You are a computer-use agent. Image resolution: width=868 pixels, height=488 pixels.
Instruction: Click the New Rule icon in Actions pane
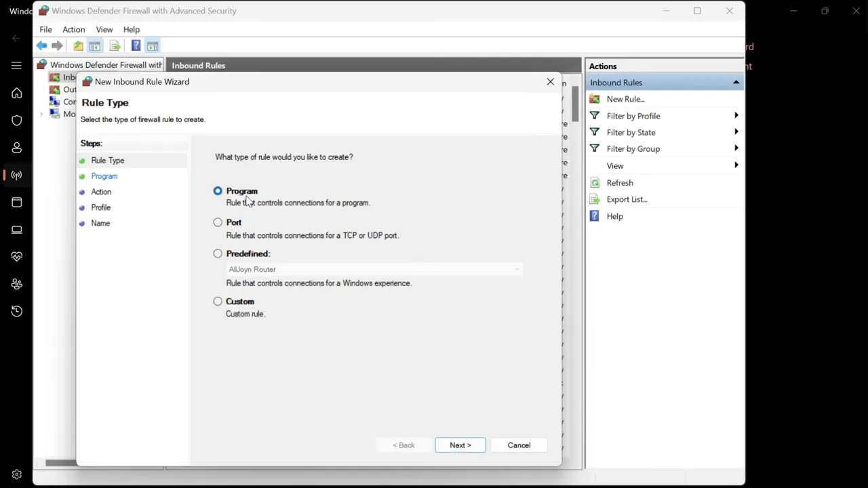click(x=595, y=99)
